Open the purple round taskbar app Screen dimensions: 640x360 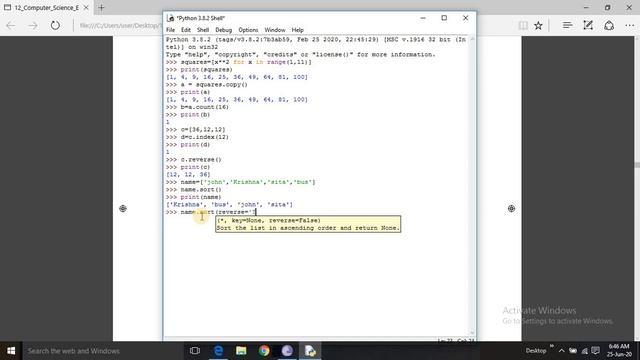coord(287,351)
